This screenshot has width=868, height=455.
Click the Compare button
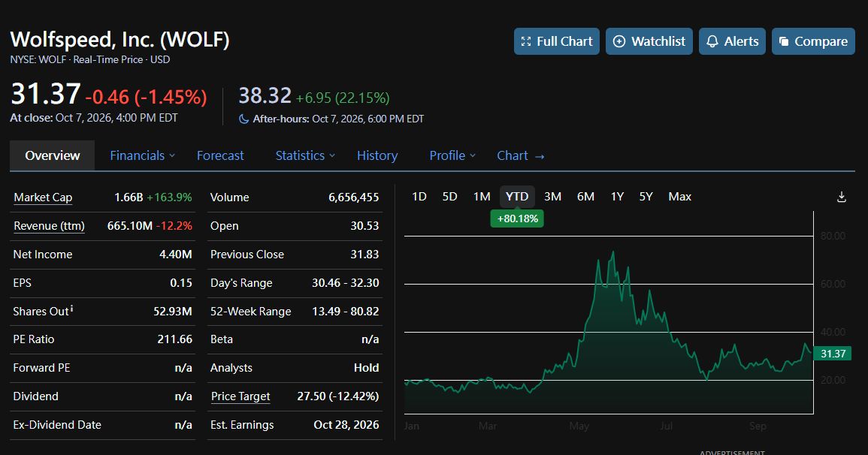pos(813,41)
